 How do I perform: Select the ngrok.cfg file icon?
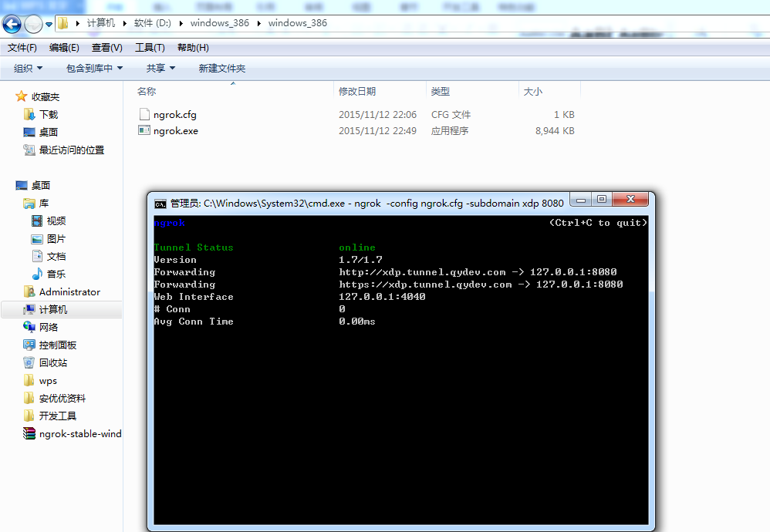click(x=144, y=114)
